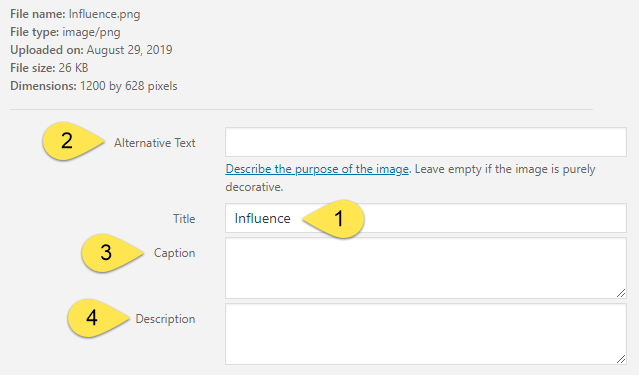Click inside the Title field containing Influence
Viewport: 639px width, 375px height.
(425, 218)
